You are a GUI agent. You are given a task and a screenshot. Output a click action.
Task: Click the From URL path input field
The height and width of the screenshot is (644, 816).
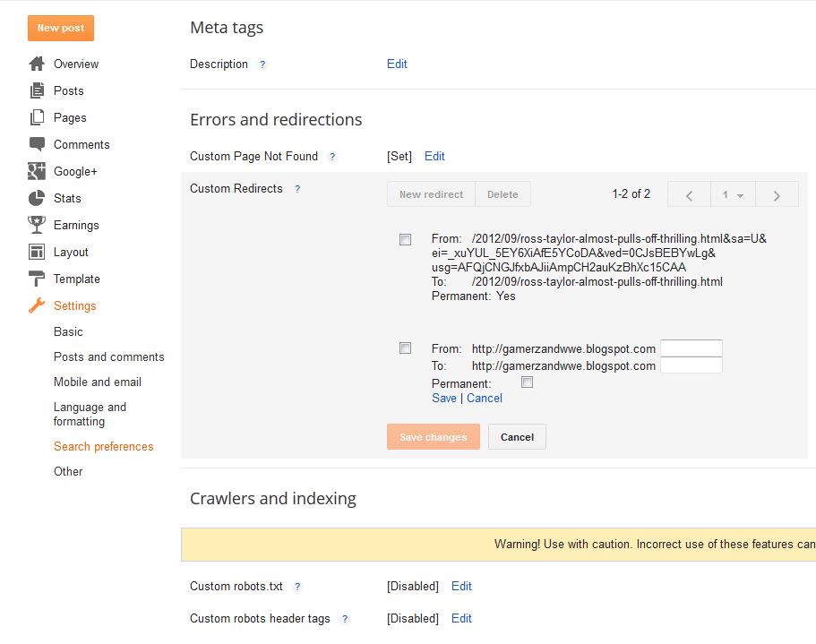click(691, 348)
